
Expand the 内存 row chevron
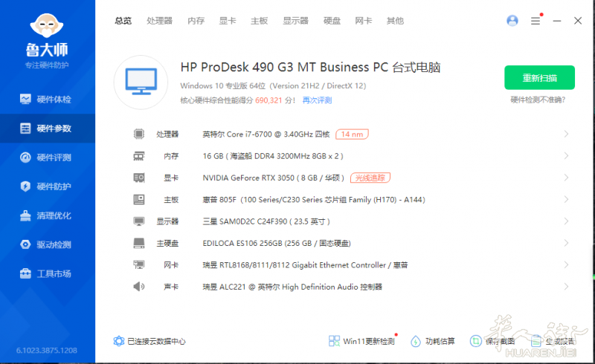(566, 156)
